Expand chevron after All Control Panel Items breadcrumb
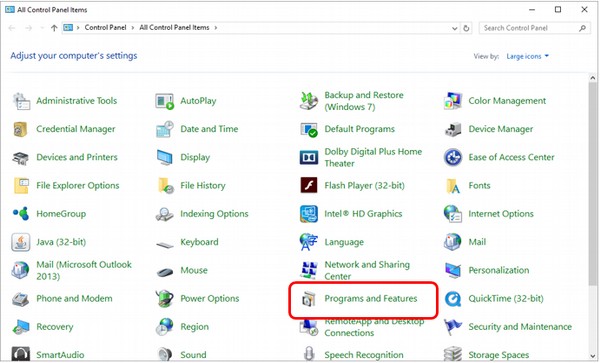The image size is (600, 363). point(216,28)
